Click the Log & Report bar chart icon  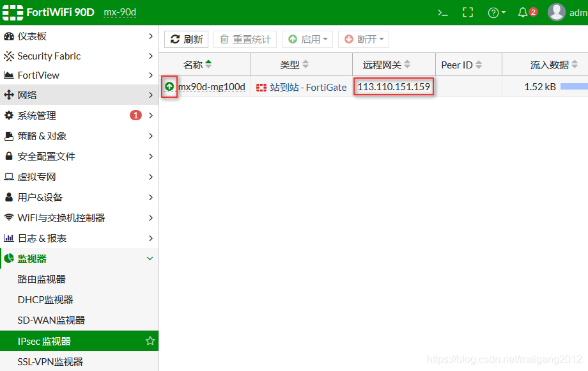point(8,238)
